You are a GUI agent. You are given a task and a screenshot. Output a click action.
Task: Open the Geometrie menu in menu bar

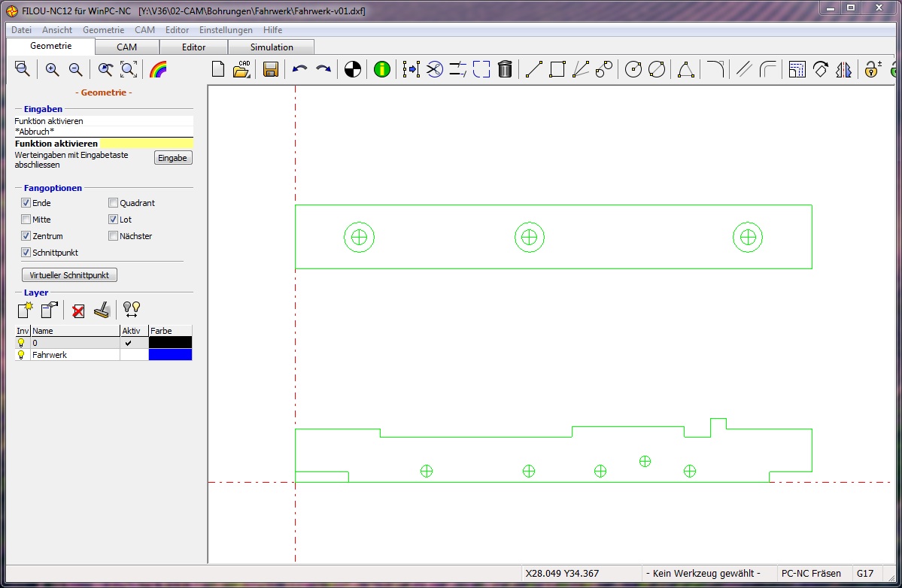coord(104,30)
